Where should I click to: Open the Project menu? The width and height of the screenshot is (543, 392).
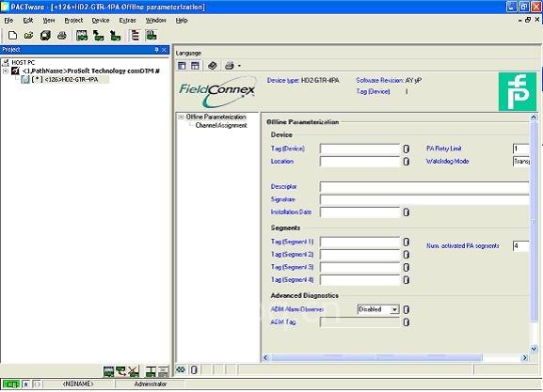click(x=73, y=21)
